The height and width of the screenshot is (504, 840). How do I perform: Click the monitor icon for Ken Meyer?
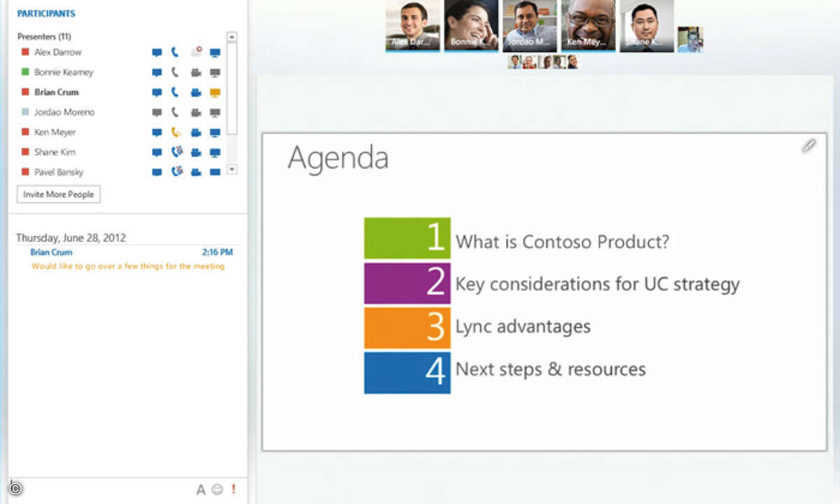coord(215,132)
